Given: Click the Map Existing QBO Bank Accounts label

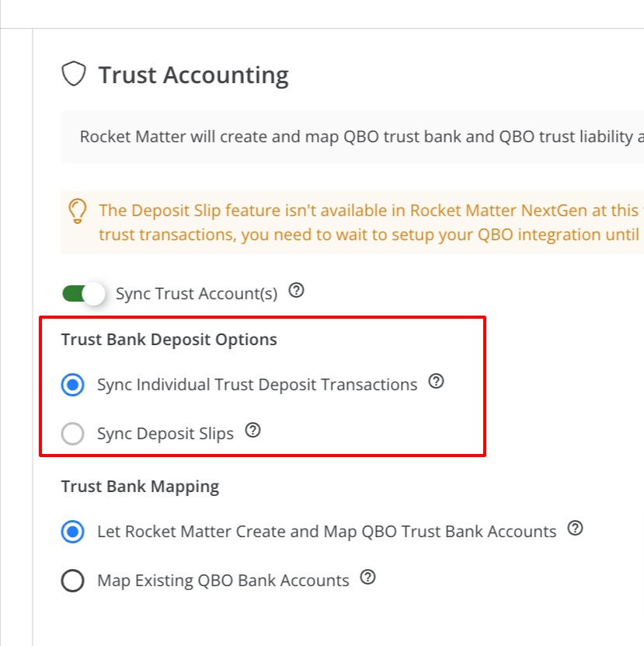Looking at the screenshot, I should (223, 581).
